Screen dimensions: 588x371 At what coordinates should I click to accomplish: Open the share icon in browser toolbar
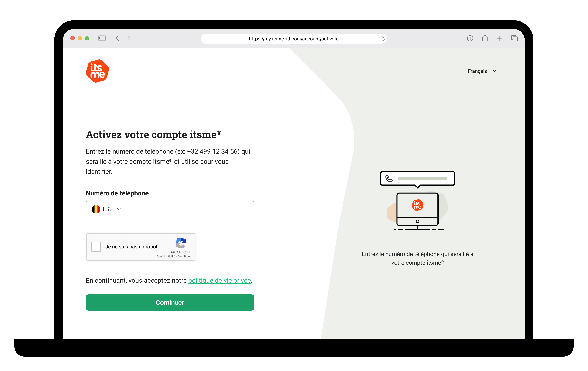485,38
